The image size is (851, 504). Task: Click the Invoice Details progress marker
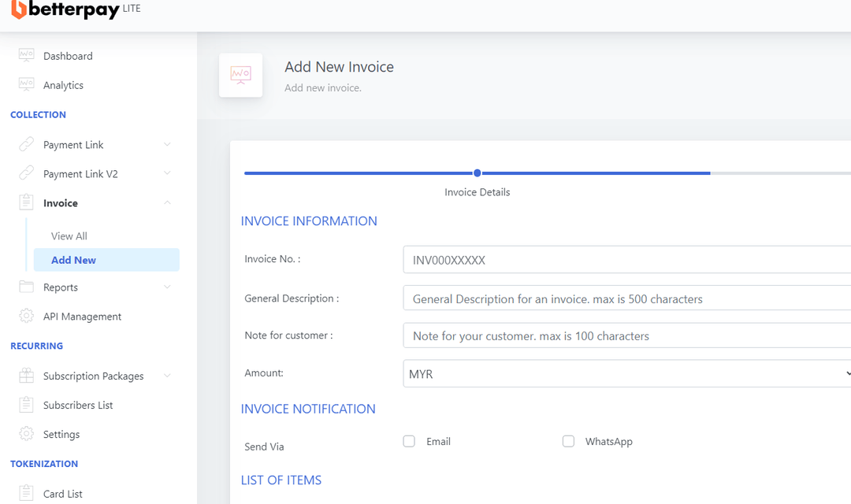pos(477,172)
